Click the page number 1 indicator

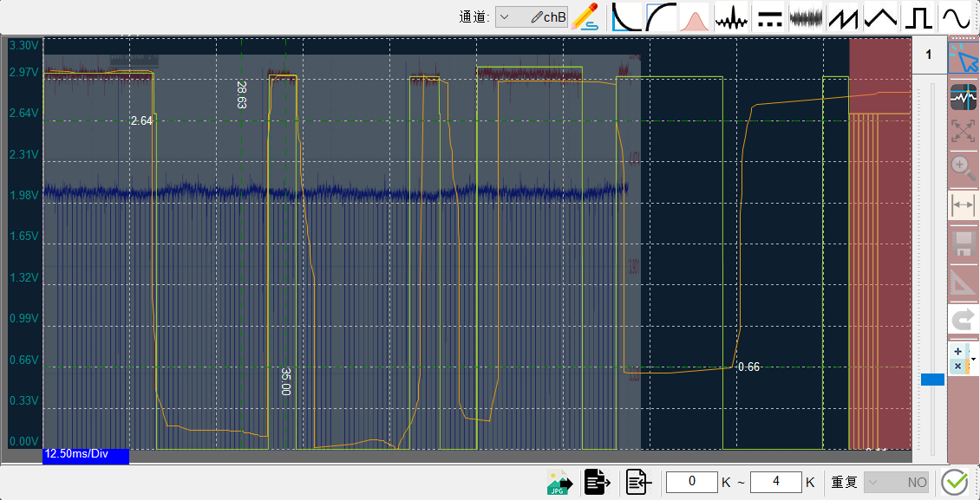click(x=928, y=55)
